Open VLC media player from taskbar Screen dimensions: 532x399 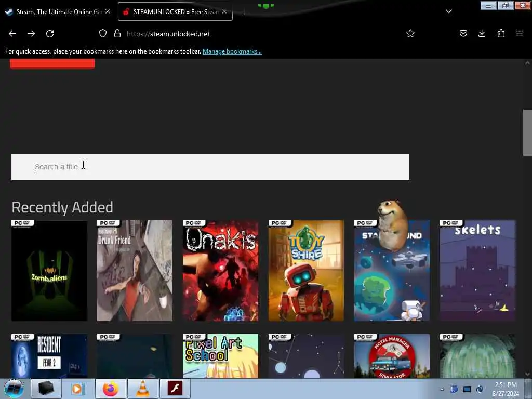[142, 389]
